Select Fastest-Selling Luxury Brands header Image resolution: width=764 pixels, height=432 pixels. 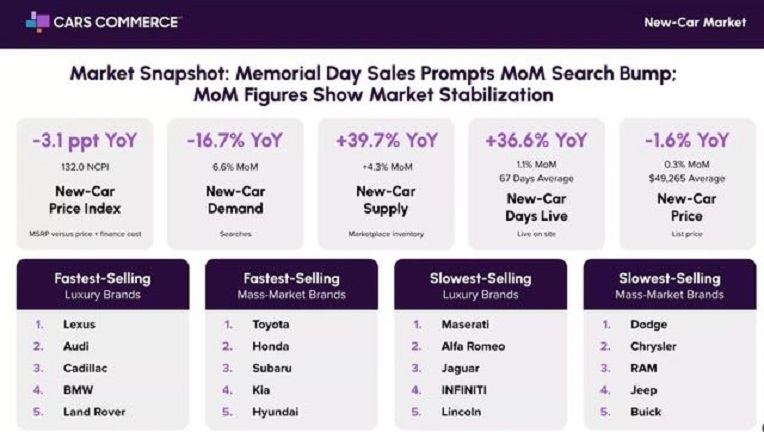pyautogui.click(x=103, y=285)
